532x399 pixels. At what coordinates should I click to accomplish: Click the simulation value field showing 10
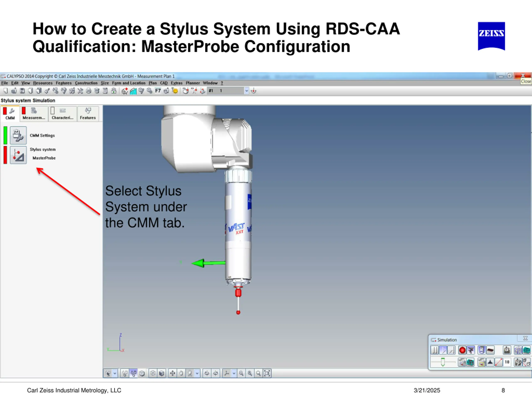tap(507, 362)
